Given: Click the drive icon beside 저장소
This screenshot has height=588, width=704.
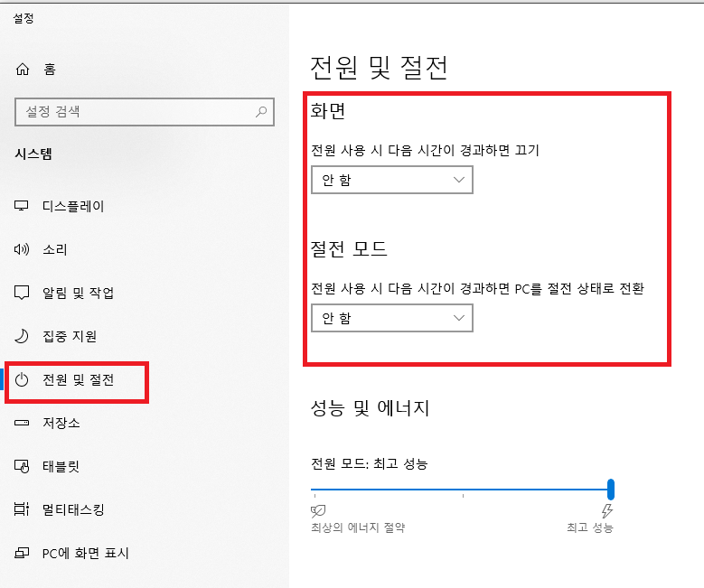Looking at the screenshot, I should (x=22, y=423).
